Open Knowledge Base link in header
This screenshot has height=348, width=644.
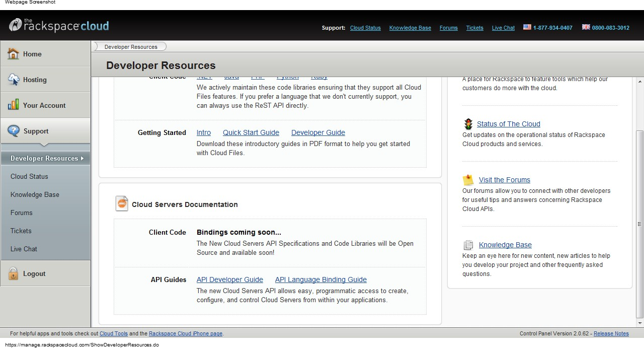[410, 28]
